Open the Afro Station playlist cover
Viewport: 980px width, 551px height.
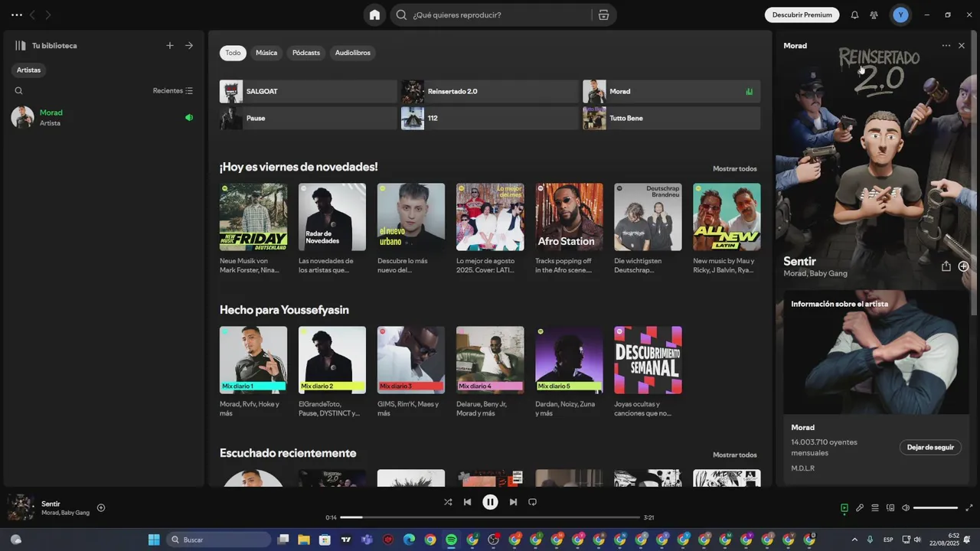569,217
